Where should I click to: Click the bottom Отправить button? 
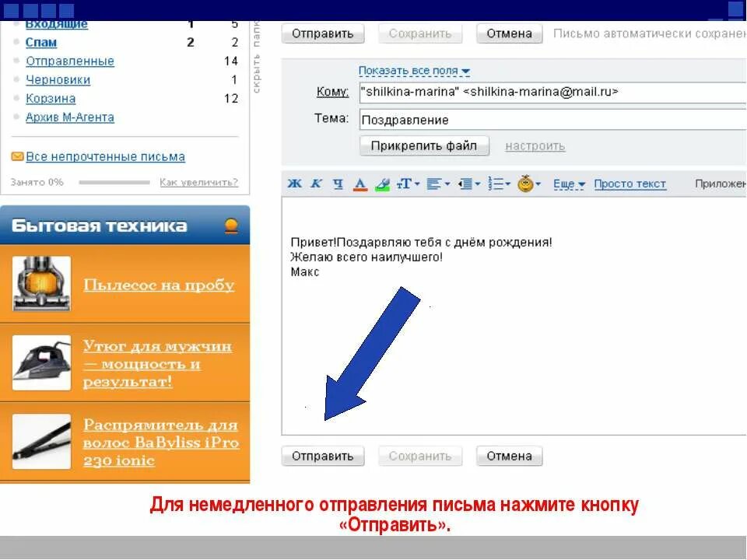point(322,457)
